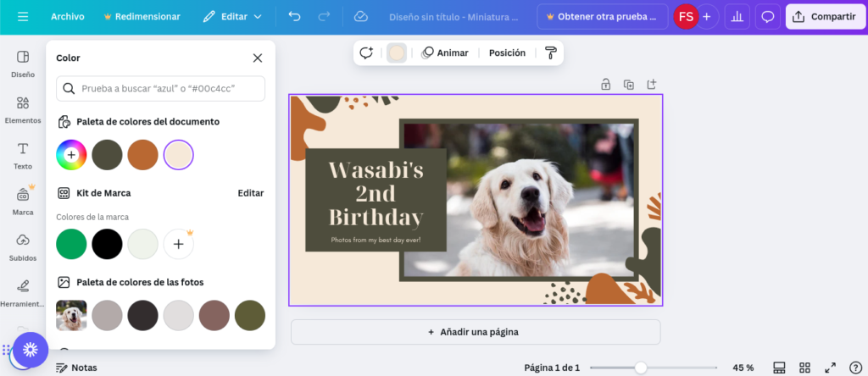Select the 'Photos from my best day ever!' subtitle
This screenshot has width=868, height=376.
pyautogui.click(x=376, y=240)
